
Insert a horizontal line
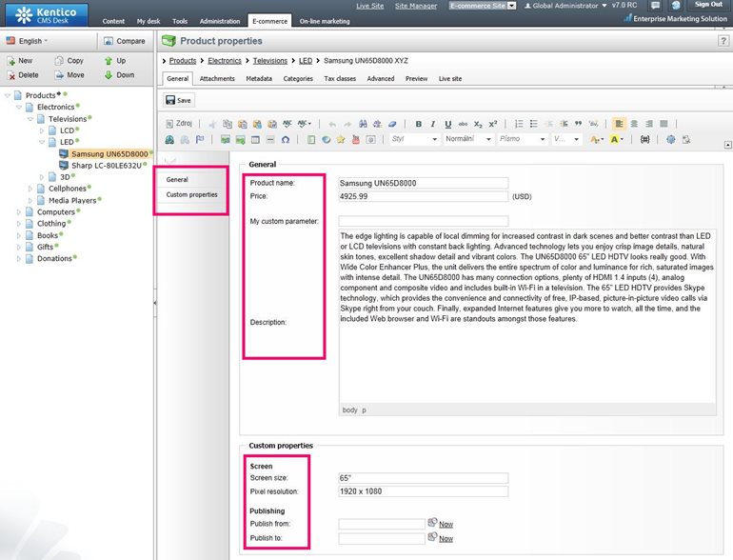(270, 139)
